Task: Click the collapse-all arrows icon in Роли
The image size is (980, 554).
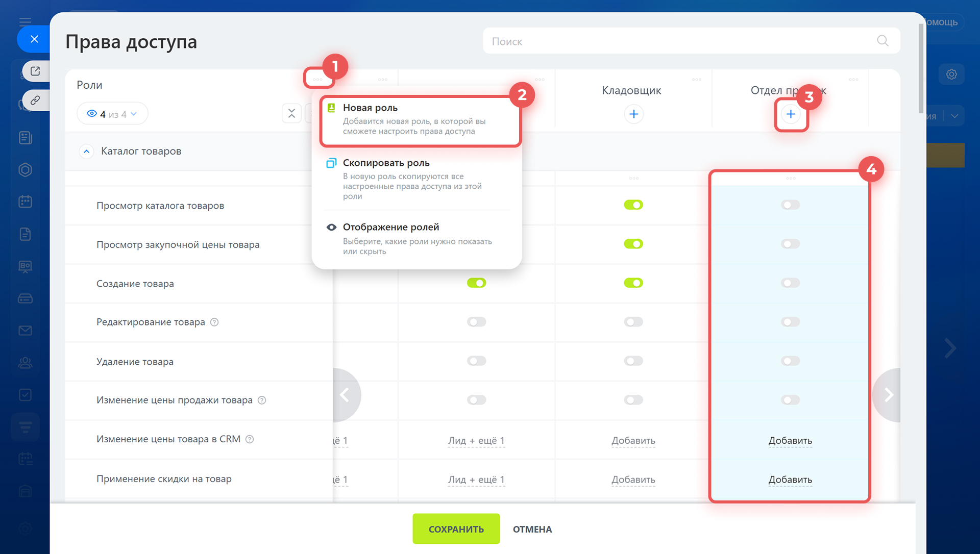Action: pyautogui.click(x=291, y=113)
